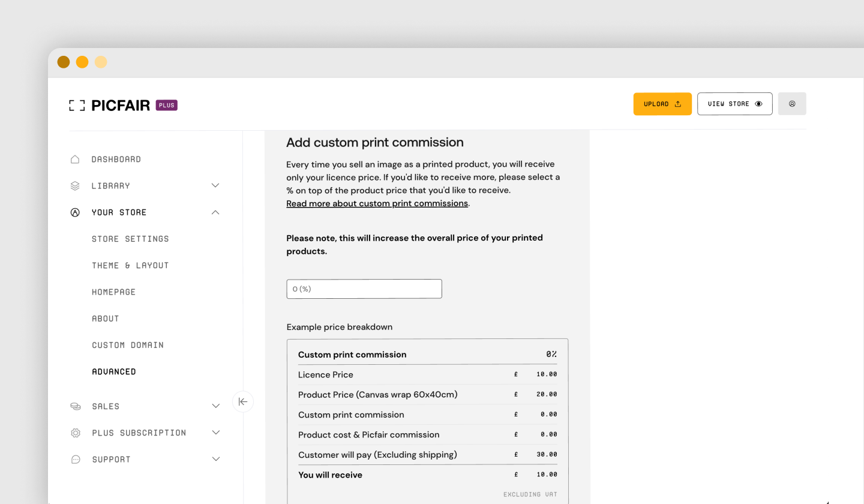Click the Please note price increase warning
864x504 pixels.
point(415,245)
